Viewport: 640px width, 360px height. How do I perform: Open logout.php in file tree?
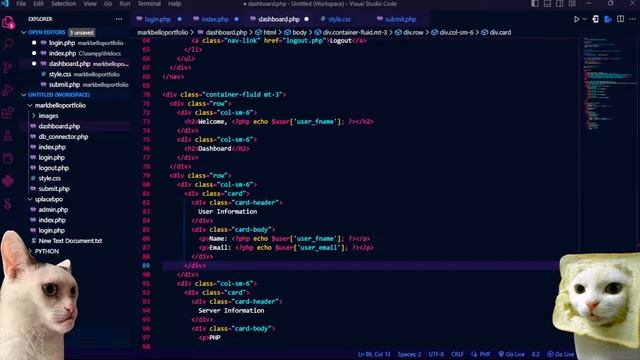[53, 168]
